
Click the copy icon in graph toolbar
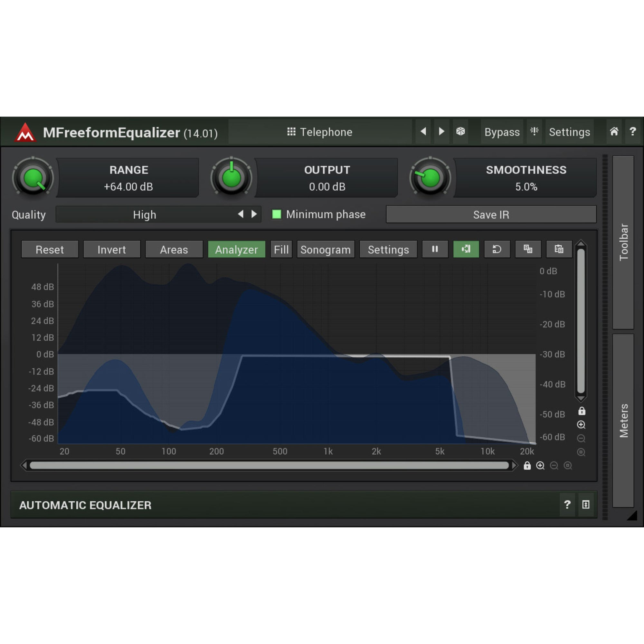click(528, 249)
